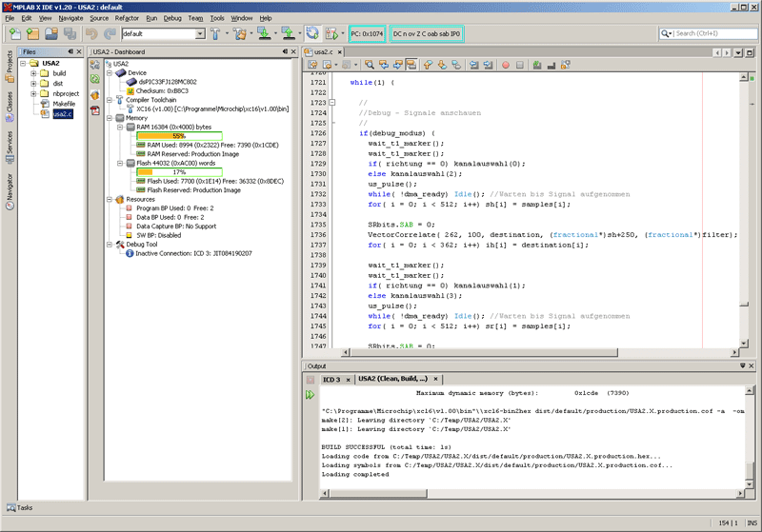Open the Services side tab
Viewport: 762px width, 532px height.
[10, 148]
